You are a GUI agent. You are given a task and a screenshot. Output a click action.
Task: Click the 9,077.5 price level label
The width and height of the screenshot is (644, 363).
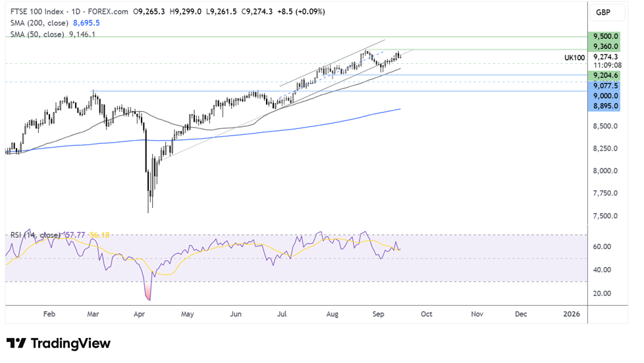604,85
